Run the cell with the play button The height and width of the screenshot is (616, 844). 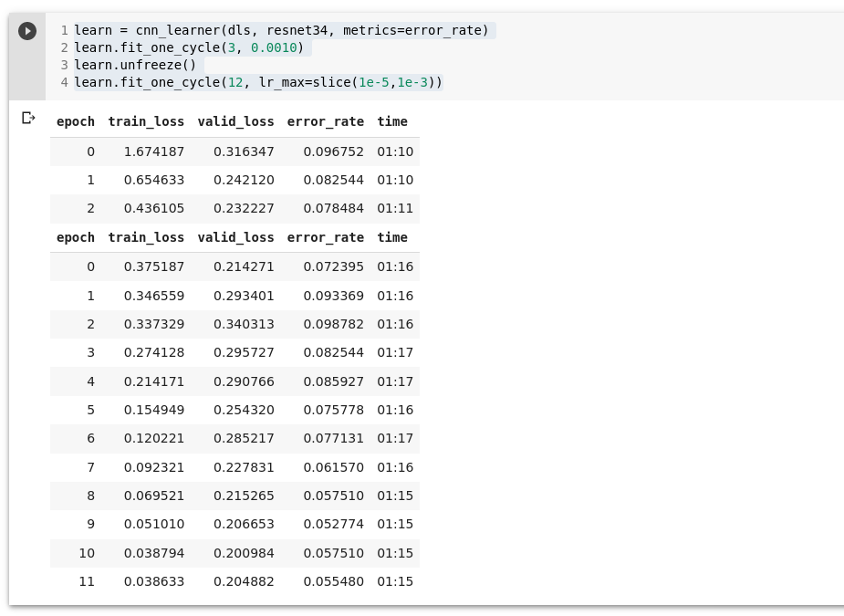click(x=27, y=31)
